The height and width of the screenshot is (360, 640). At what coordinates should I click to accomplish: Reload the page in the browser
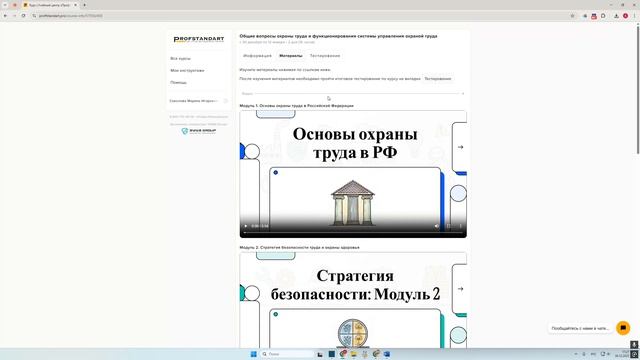(x=23, y=16)
